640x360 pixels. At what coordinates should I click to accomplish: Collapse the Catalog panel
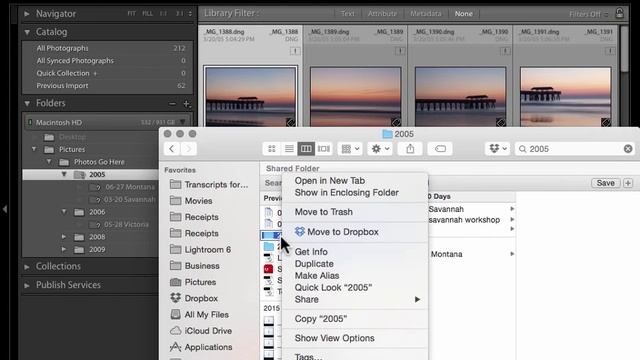[x=27, y=32]
